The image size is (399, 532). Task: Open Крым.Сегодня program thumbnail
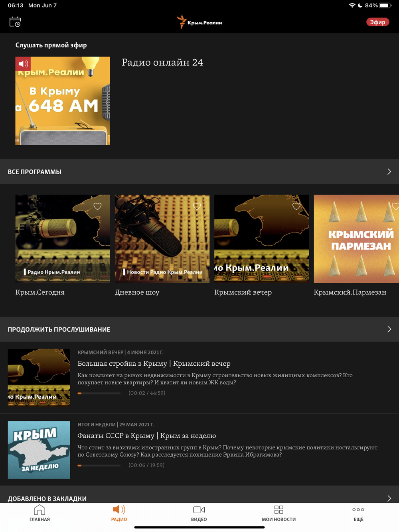pyautogui.click(x=63, y=238)
